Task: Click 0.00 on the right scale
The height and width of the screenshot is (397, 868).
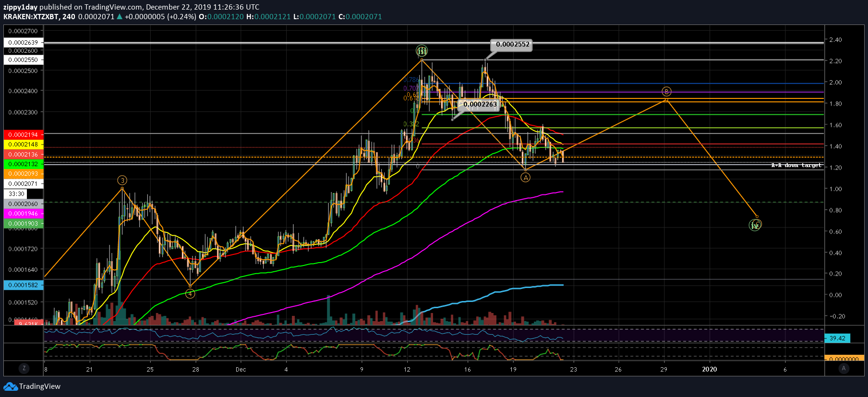Action: [835, 295]
